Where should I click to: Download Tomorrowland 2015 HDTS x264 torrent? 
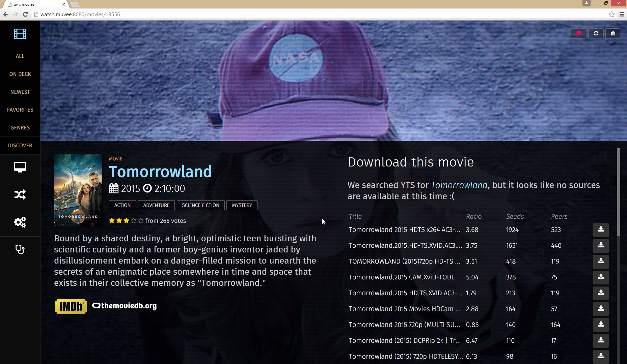tap(601, 230)
